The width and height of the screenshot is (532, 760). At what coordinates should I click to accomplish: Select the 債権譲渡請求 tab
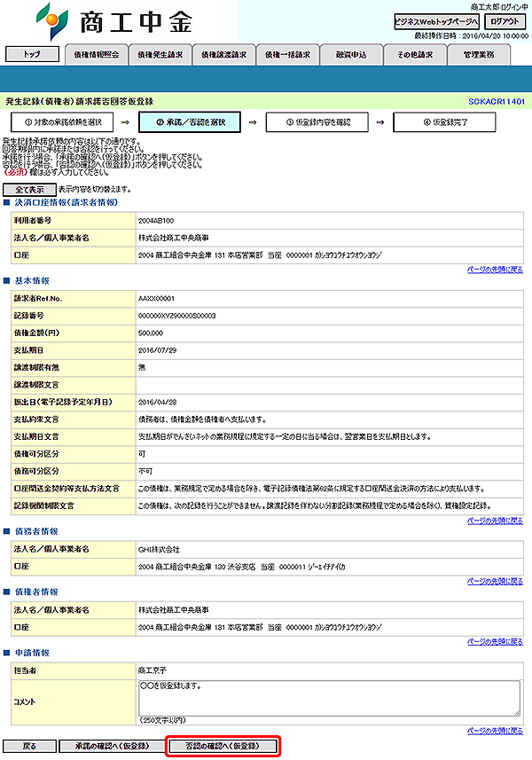coord(223,54)
